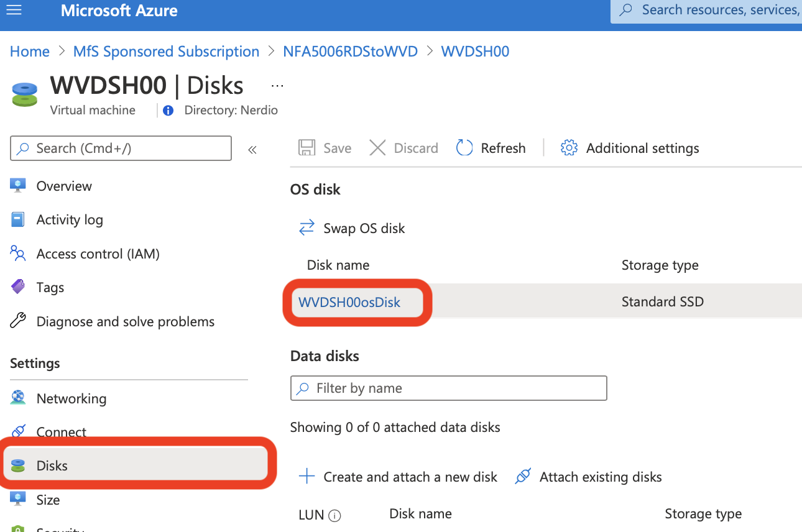Go to Home breadcrumb
This screenshot has width=802, height=532.
point(30,52)
